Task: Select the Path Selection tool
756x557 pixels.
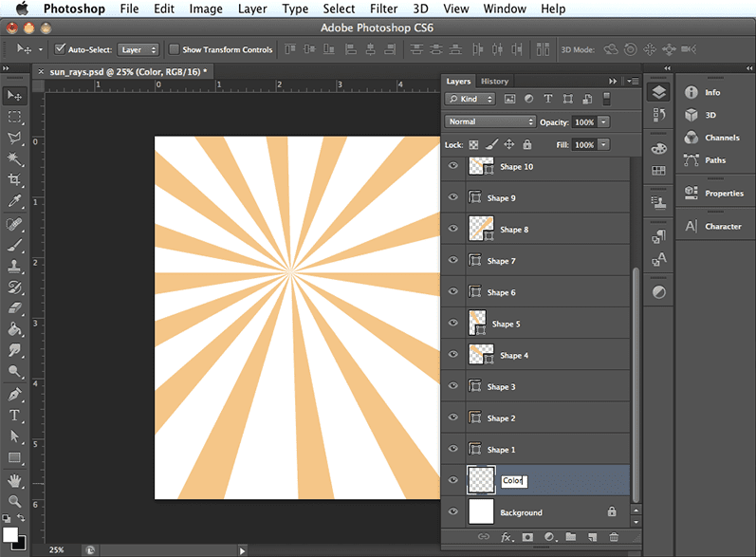Action: (x=14, y=436)
